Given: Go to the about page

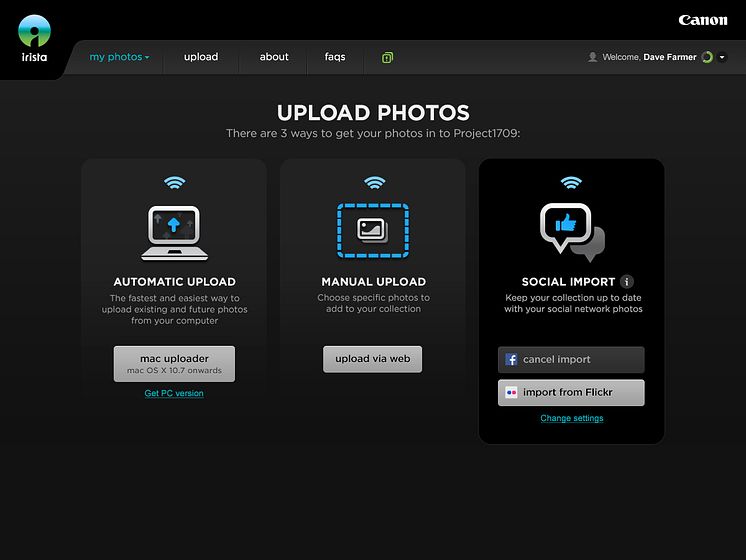Looking at the screenshot, I should [x=274, y=57].
